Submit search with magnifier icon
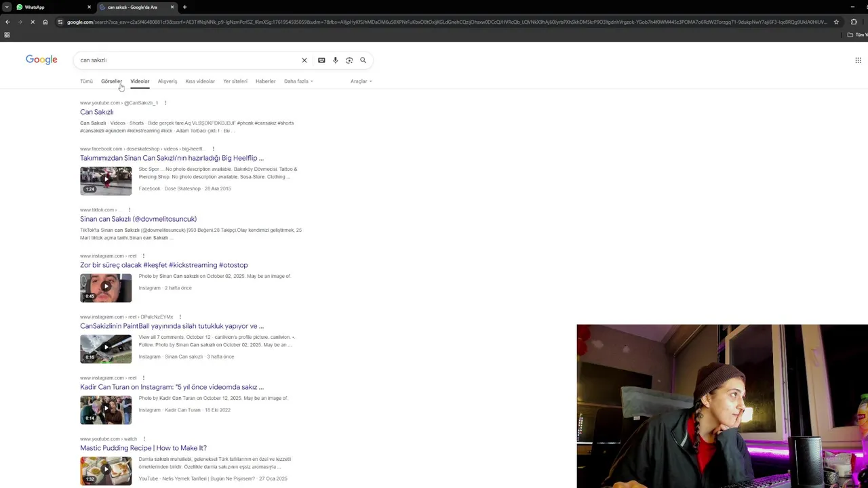 pos(363,60)
